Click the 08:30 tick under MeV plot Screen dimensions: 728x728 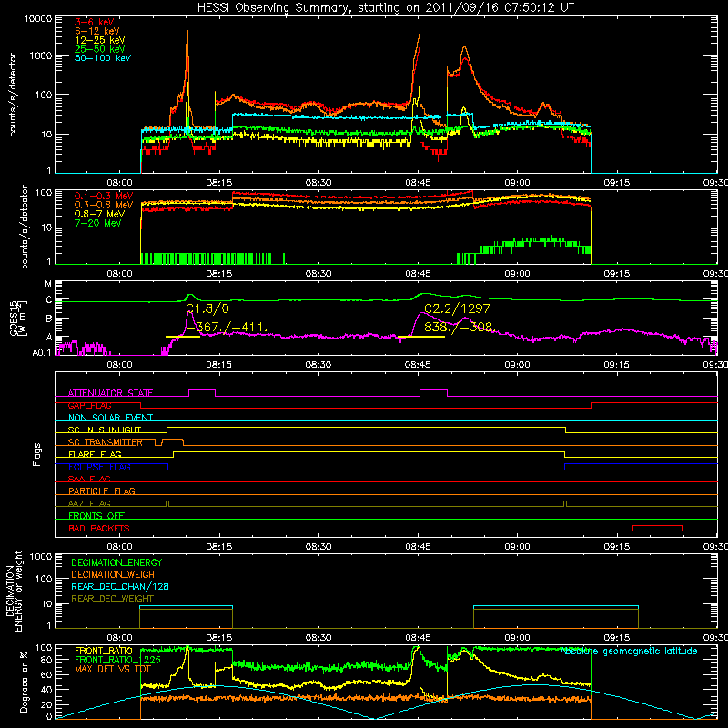coord(318,274)
